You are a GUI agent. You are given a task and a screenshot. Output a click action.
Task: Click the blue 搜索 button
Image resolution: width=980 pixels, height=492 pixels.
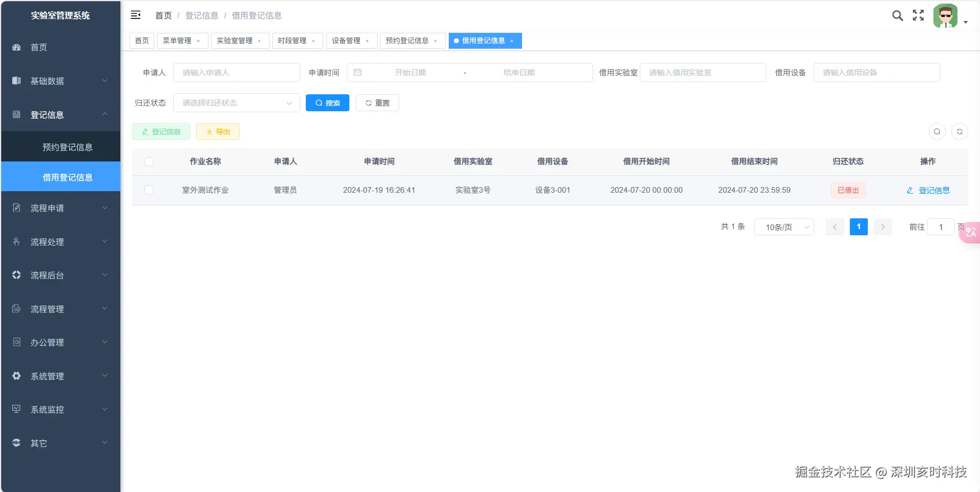pyautogui.click(x=327, y=103)
